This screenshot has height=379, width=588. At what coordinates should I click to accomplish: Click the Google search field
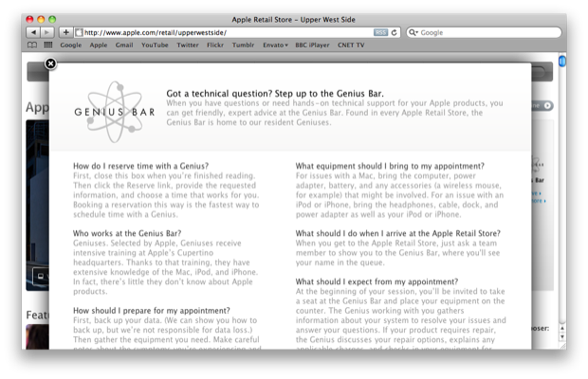(x=484, y=32)
